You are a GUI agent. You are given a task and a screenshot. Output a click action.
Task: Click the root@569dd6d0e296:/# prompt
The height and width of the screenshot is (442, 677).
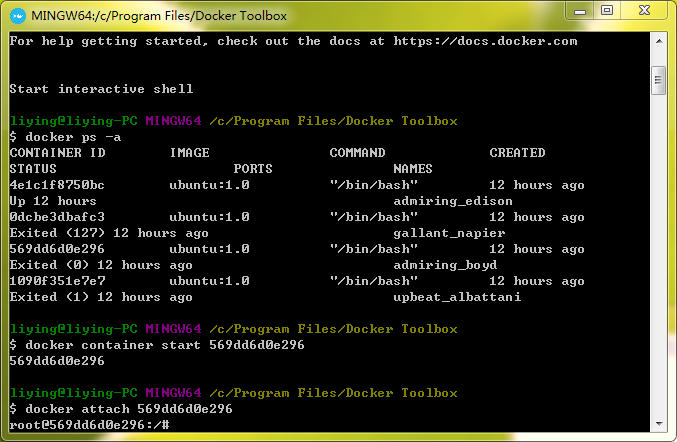point(89,425)
